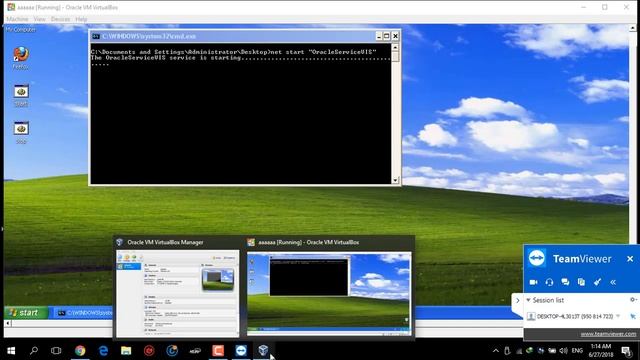This screenshot has width=640, height=360.
Task: Switch ENG input language indicator
Action: (577, 351)
